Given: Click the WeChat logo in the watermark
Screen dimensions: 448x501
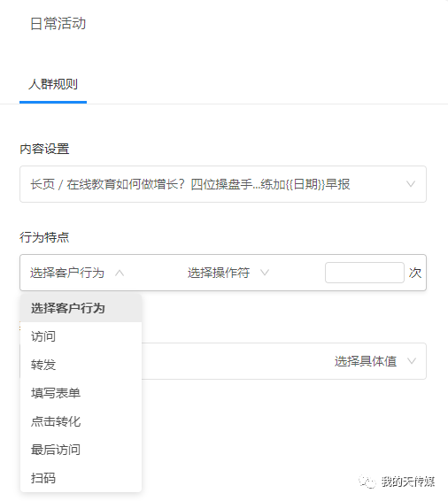Looking at the screenshot, I should click(x=367, y=482).
